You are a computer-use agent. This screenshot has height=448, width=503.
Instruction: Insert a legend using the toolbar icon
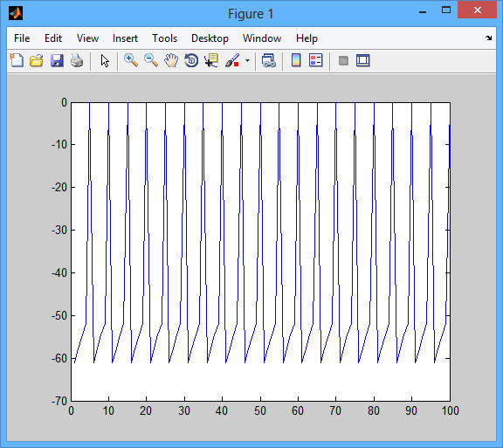[316, 60]
